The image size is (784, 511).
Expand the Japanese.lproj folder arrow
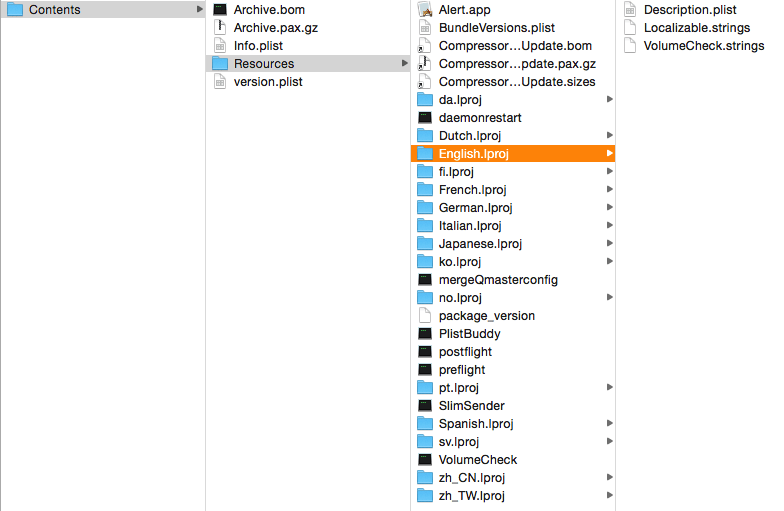[610, 243]
